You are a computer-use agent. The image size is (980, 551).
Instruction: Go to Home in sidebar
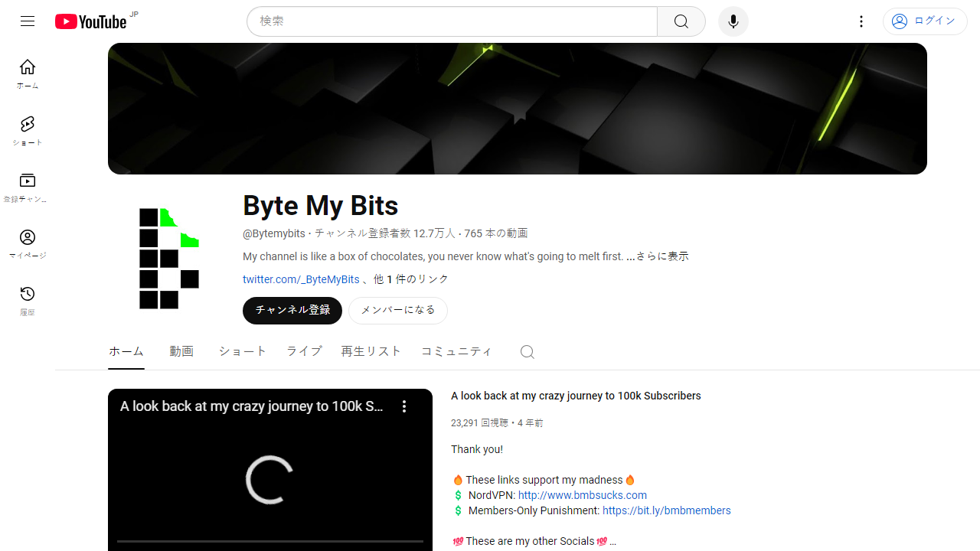pyautogui.click(x=28, y=73)
